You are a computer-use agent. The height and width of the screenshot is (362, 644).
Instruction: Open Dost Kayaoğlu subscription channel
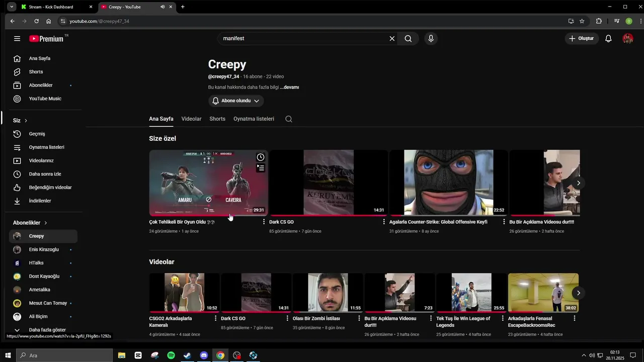[45, 277]
